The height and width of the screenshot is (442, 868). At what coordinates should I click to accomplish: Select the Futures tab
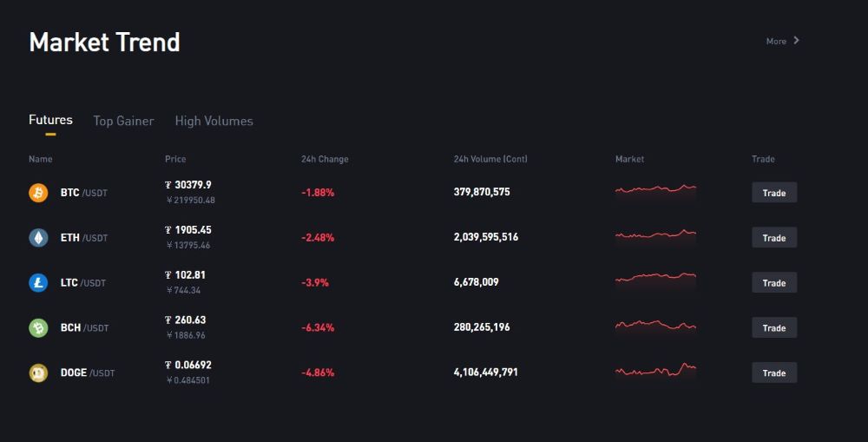click(x=50, y=121)
